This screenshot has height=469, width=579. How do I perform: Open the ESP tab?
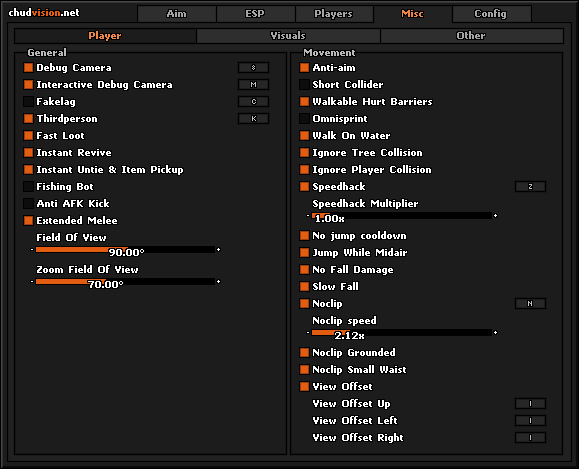pyautogui.click(x=255, y=14)
